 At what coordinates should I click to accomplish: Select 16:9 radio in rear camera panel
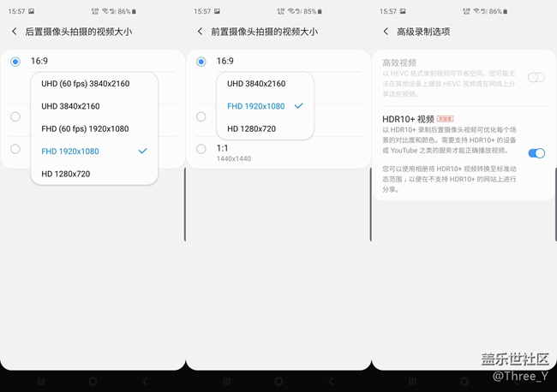coord(15,62)
